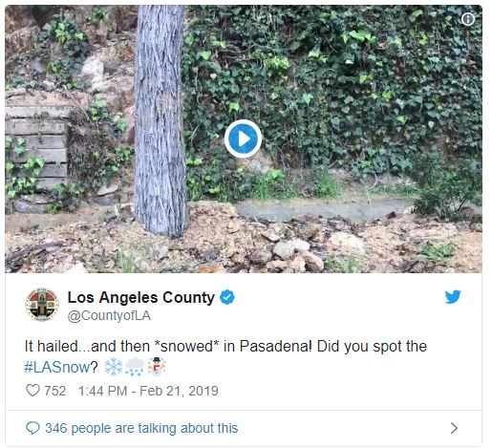This screenshot has height=448, width=492.
Task: Open the 1:44 PM - Feb 21, 2019 timestamp
Action: [148, 391]
